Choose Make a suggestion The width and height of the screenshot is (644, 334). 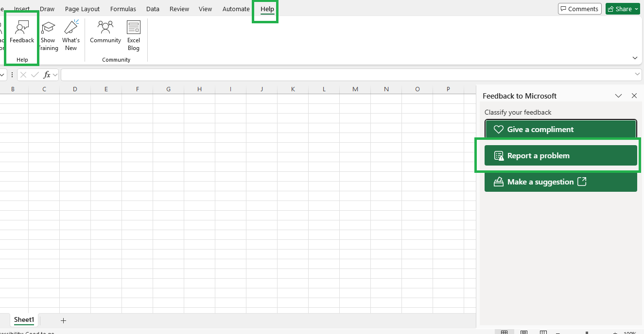[560, 182]
